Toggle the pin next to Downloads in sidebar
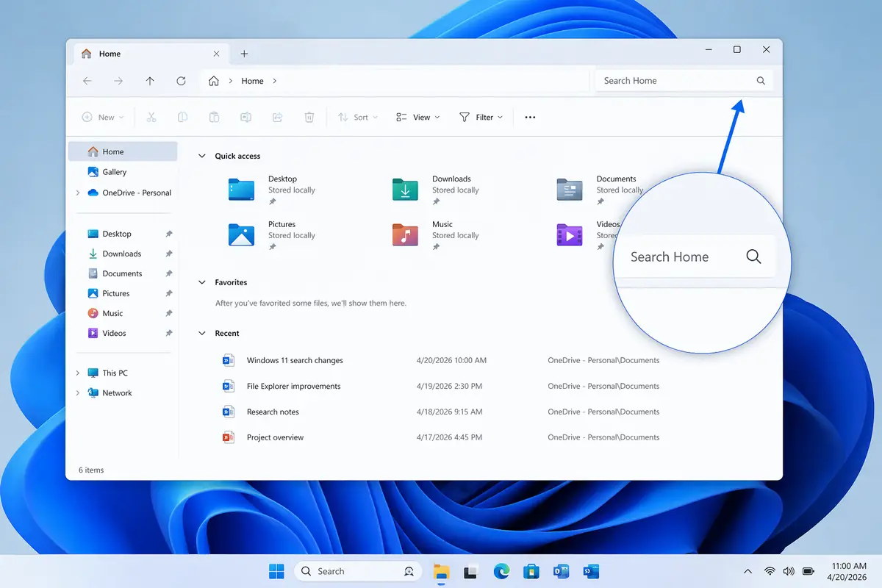The width and height of the screenshot is (882, 588). 168,254
